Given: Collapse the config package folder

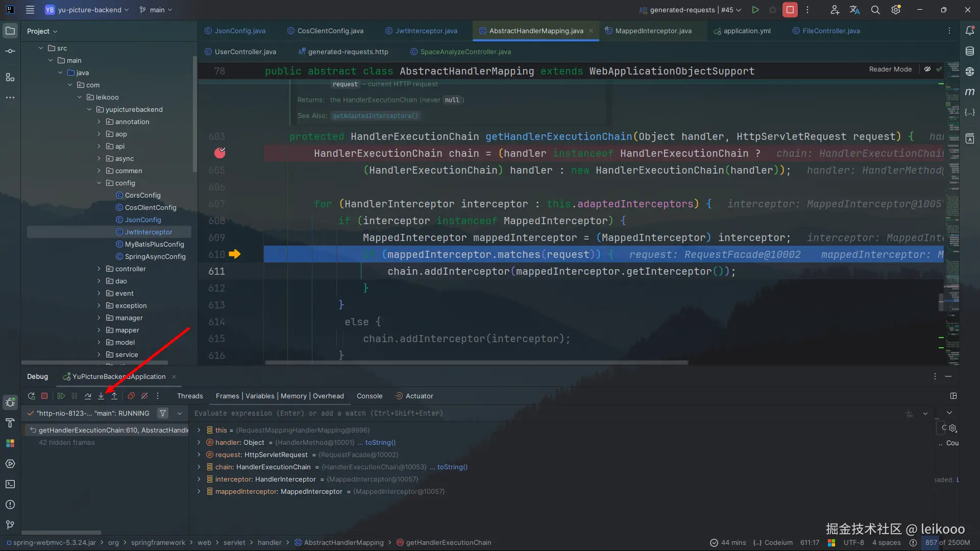Looking at the screenshot, I should tap(99, 183).
